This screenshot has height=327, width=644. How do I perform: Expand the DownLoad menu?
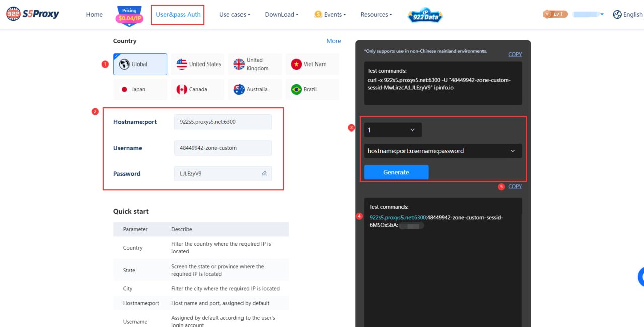(x=282, y=14)
